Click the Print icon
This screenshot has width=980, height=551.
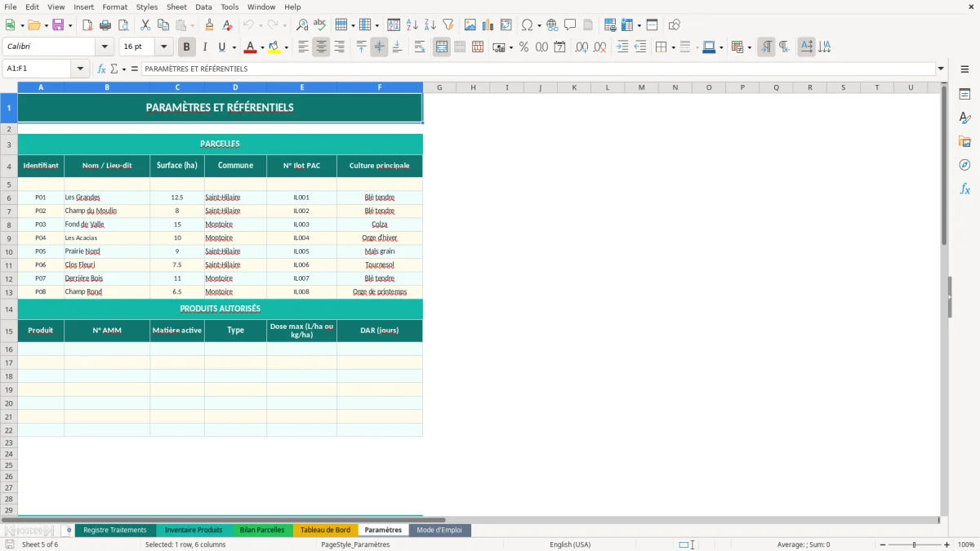(106, 25)
